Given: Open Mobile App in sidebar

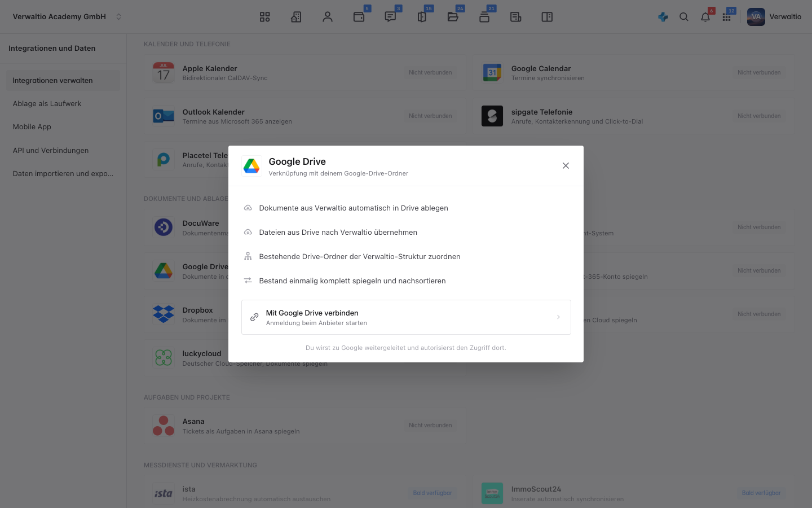Looking at the screenshot, I should [x=63, y=126].
